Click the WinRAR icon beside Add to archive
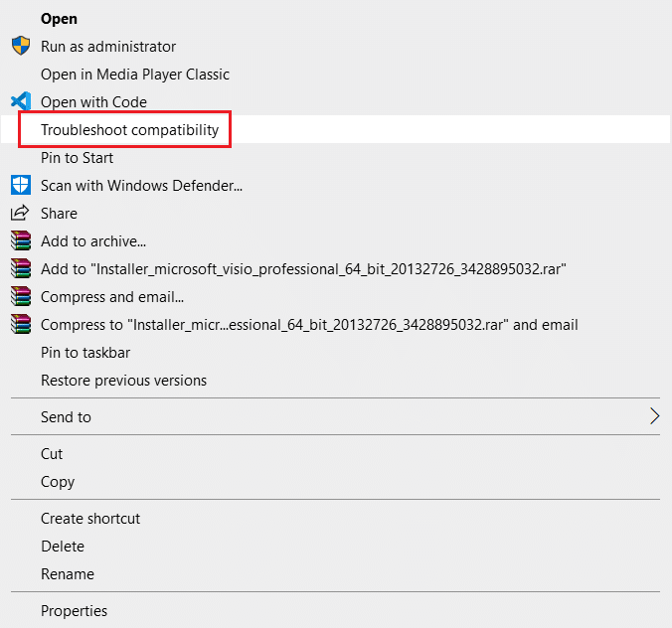Image resolution: width=672 pixels, height=628 pixels. point(20,241)
